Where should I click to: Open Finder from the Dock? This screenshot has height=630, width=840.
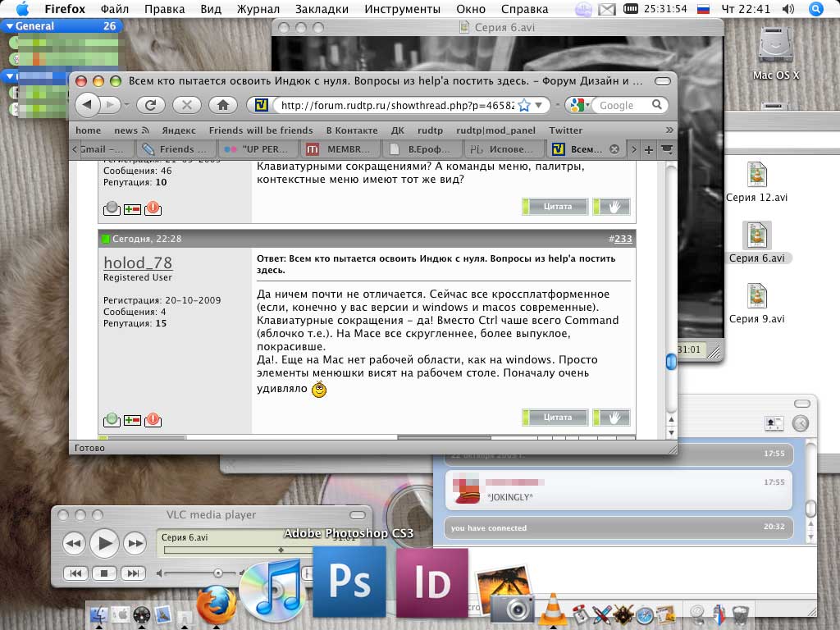[x=98, y=615]
